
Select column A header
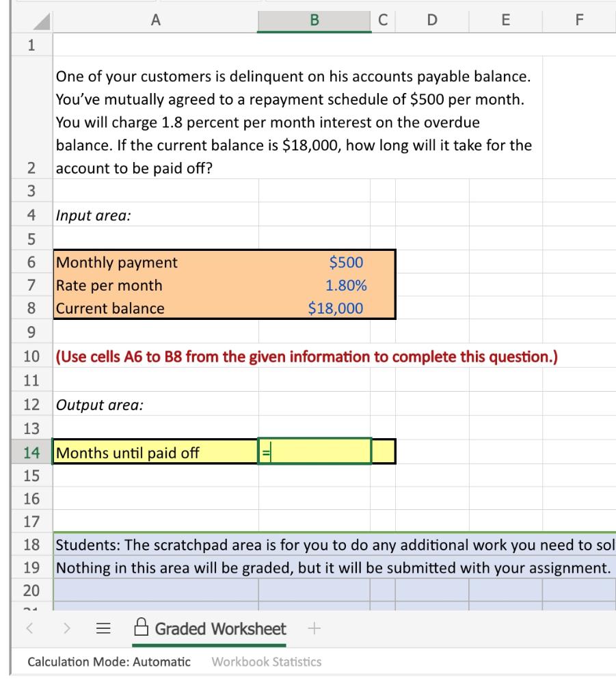tap(155, 20)
